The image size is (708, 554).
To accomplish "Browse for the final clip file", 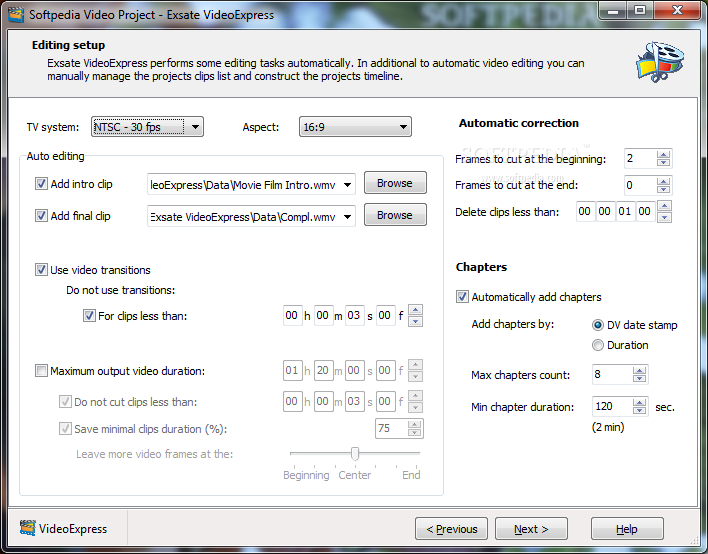I will (x=395, y=215).
